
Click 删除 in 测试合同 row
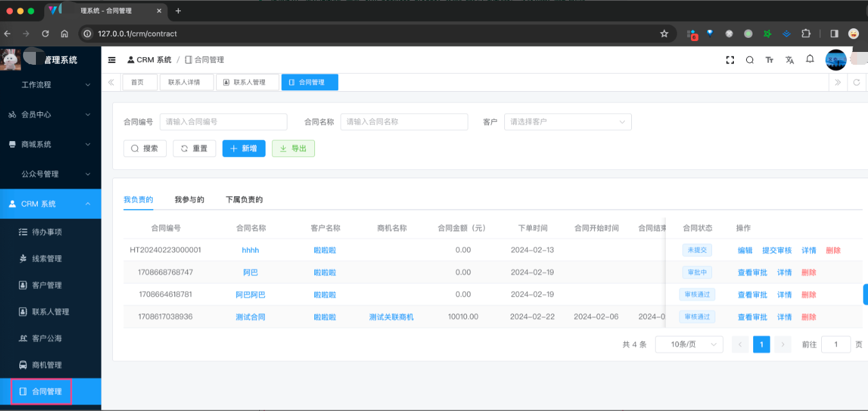[809, 317]
